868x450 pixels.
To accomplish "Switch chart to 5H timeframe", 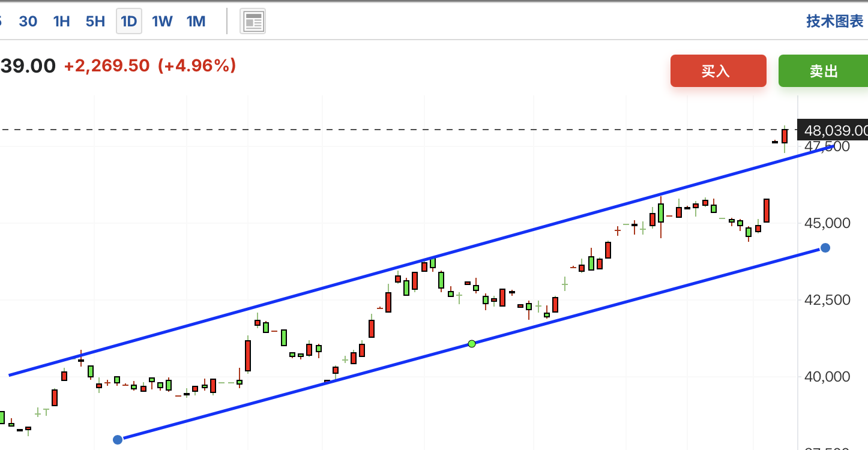I will [95, 22].
